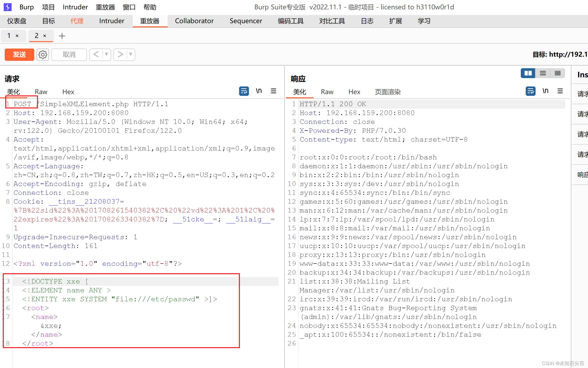Expand the forward history dropdown arrow
The image size is (588, 368).
(x=131, y=54)
